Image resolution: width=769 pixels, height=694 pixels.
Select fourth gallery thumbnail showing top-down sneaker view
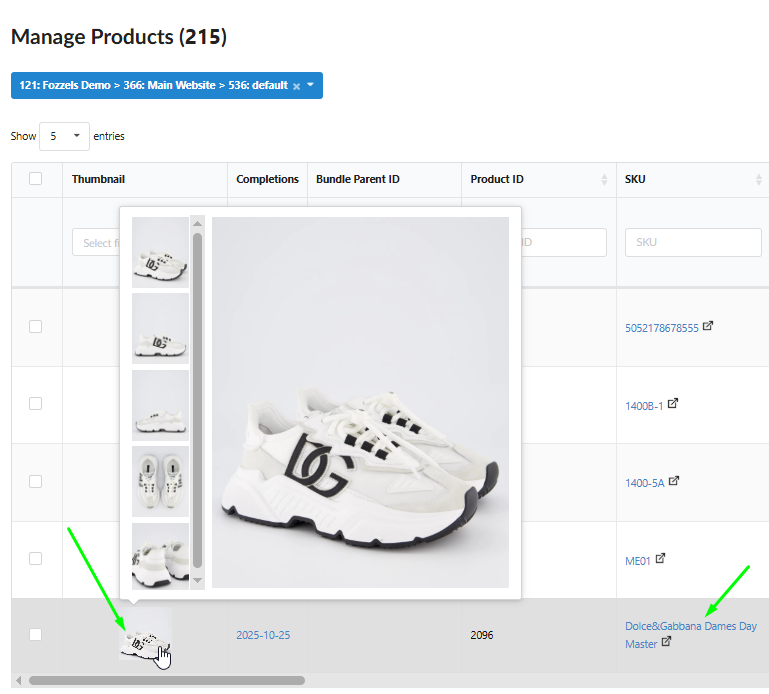click(x=160, y=481)
